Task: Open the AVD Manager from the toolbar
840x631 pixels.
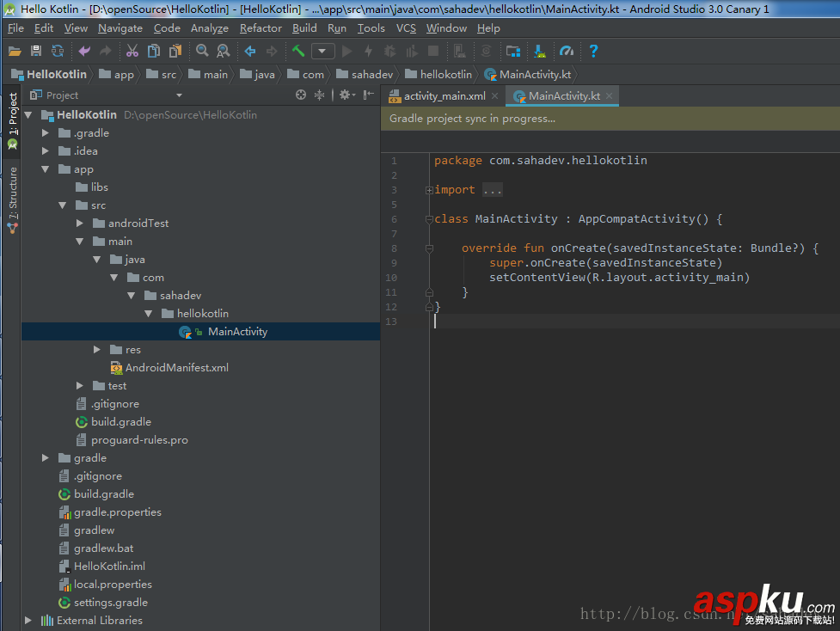Action: (459, 51)
